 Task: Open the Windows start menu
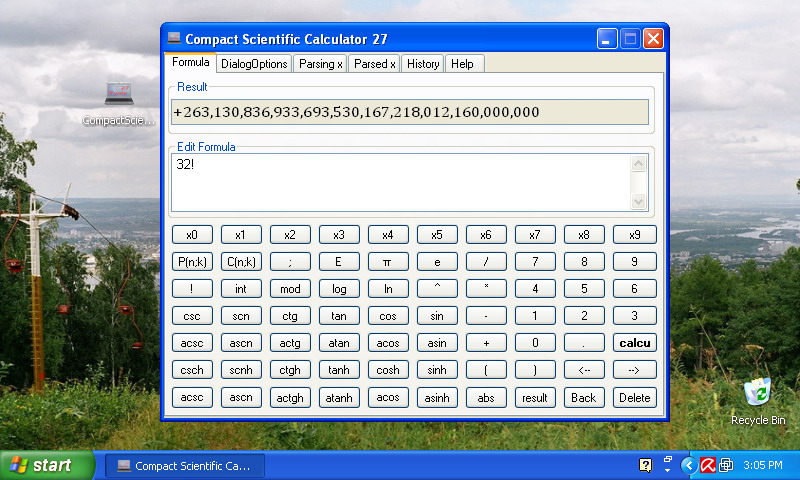pos(47,465)
